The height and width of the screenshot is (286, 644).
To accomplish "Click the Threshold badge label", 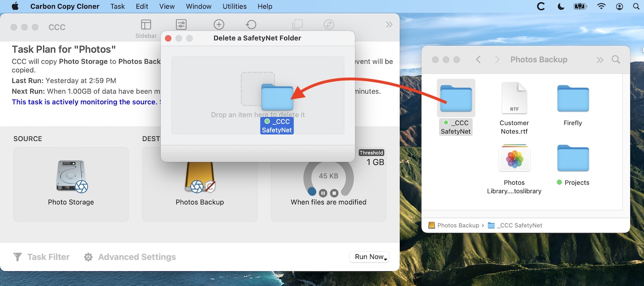I will coord(371,153).
